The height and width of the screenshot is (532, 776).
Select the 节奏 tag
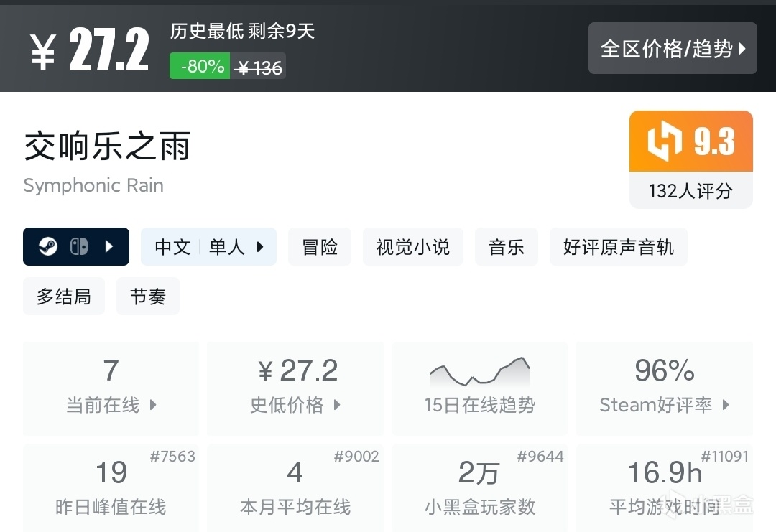click(148, 297)
